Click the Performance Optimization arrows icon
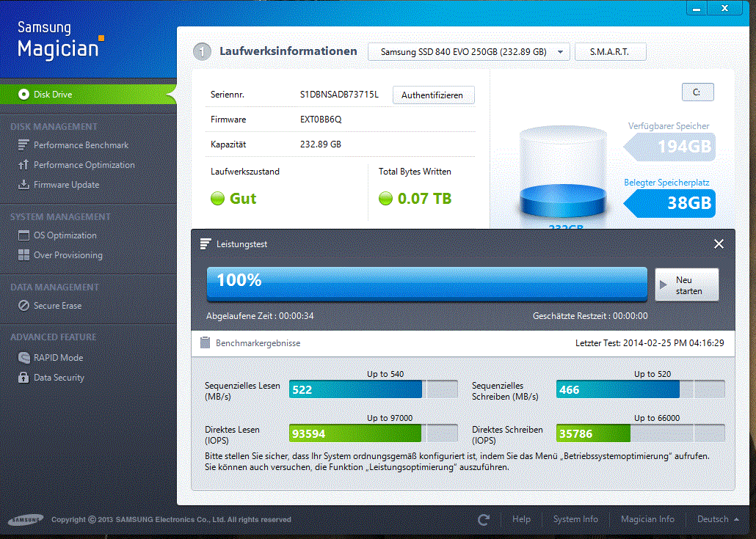The width and height of the screenshot is (756, 539). click(23, 165)
